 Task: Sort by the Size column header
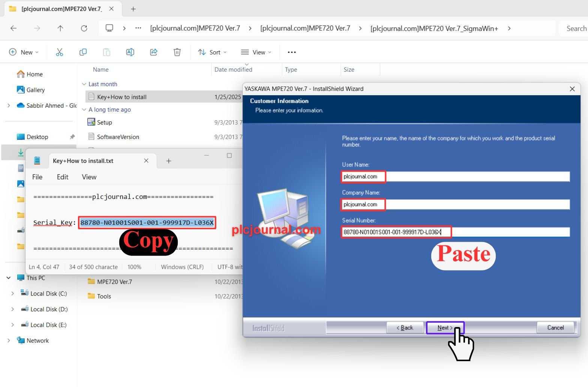349,70
